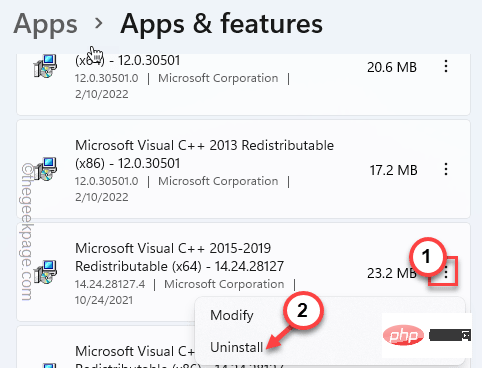Choose Uninstall from the context menu

(237, 347)
